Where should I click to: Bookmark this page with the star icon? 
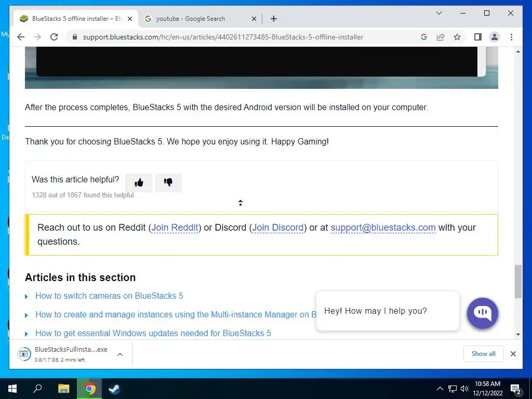click(457, 37)
